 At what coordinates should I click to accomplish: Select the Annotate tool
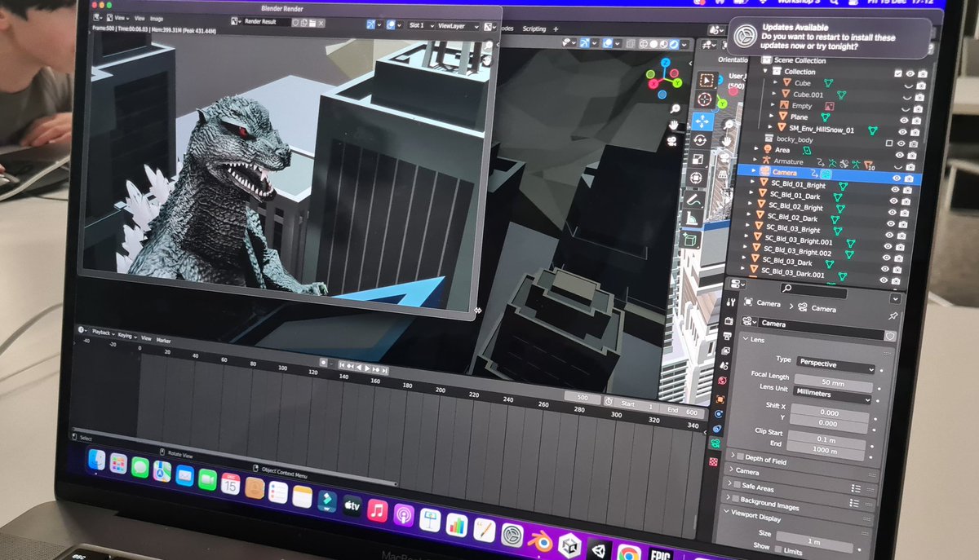[693, 199]
